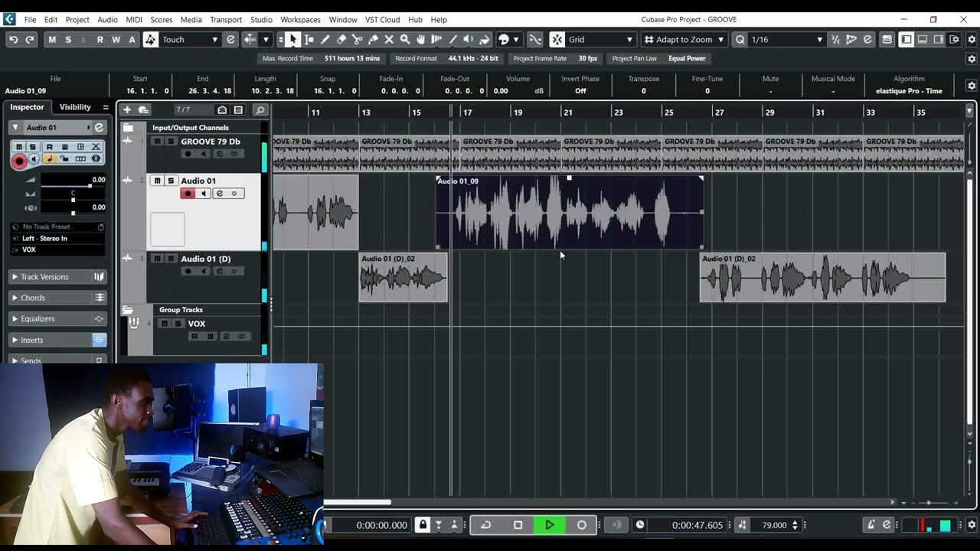Disable record enable on Audio 01 track
Image resolution: width=980 pixels, height=551 pixels.
(x=188, y=194)
